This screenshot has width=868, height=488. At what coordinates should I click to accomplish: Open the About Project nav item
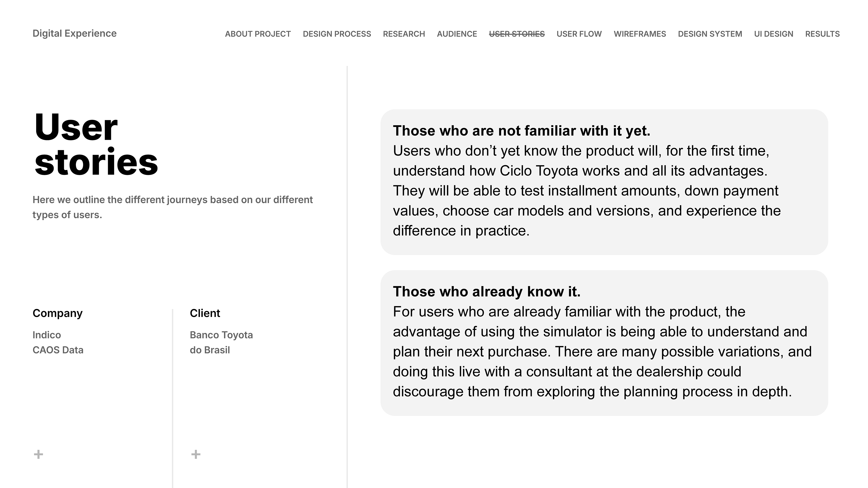point(258,34)
